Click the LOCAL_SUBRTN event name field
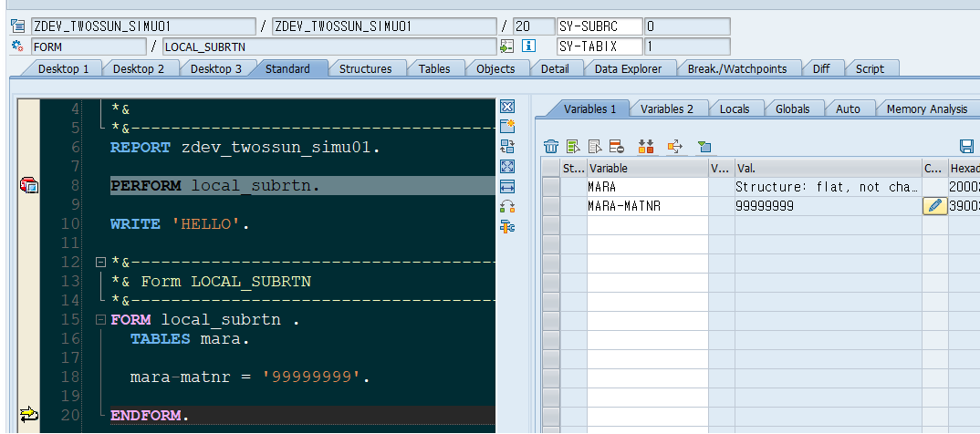 coord(329,46)
